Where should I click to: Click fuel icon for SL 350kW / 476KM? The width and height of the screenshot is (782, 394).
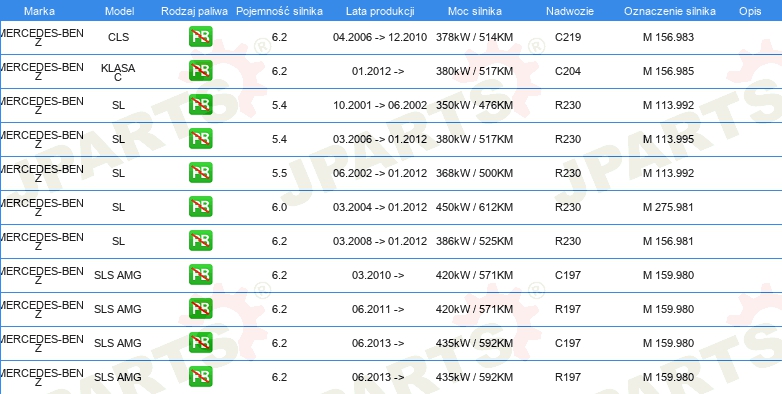(200, 105)
